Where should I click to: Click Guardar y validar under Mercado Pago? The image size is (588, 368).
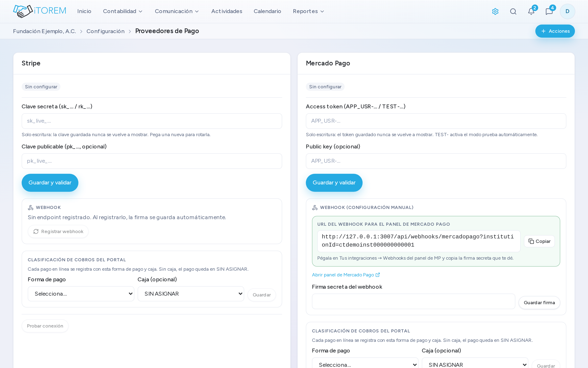(x=334, y=183)
